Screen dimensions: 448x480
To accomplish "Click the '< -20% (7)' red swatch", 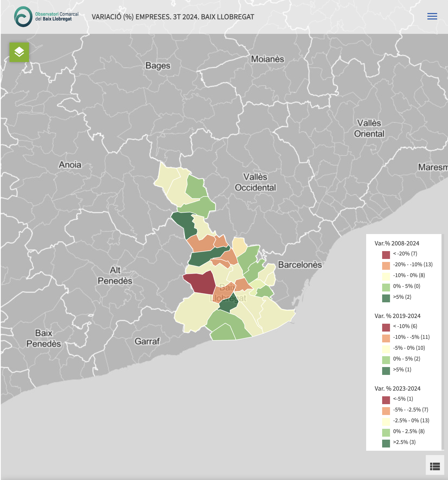I will [x=386, y=255].
